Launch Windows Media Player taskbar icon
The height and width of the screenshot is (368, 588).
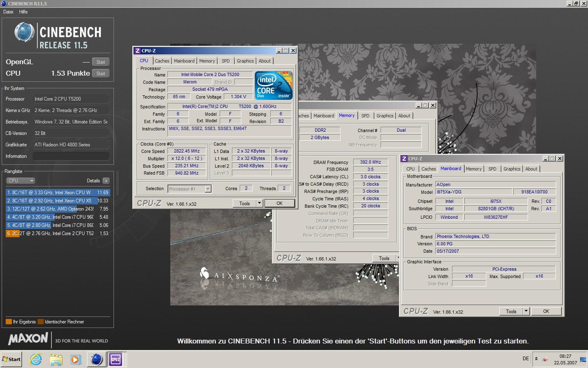[x=76, y=359]
